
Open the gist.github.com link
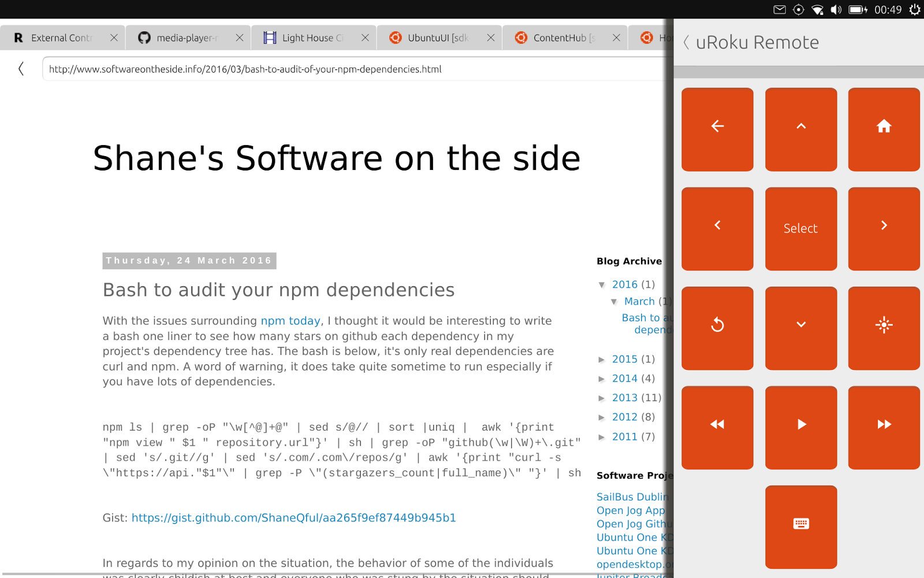coord(294,517)
